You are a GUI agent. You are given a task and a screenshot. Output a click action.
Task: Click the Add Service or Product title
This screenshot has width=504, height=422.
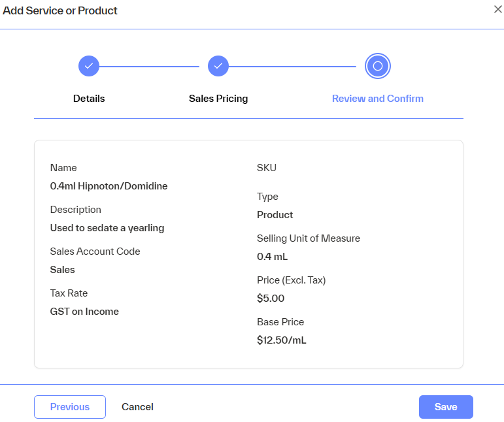[60, 10]
